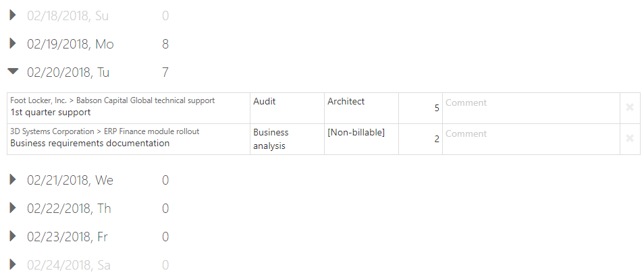Open the Business analysis task cell
This screenshot has height=279, width=644.
tap(287, 139)
